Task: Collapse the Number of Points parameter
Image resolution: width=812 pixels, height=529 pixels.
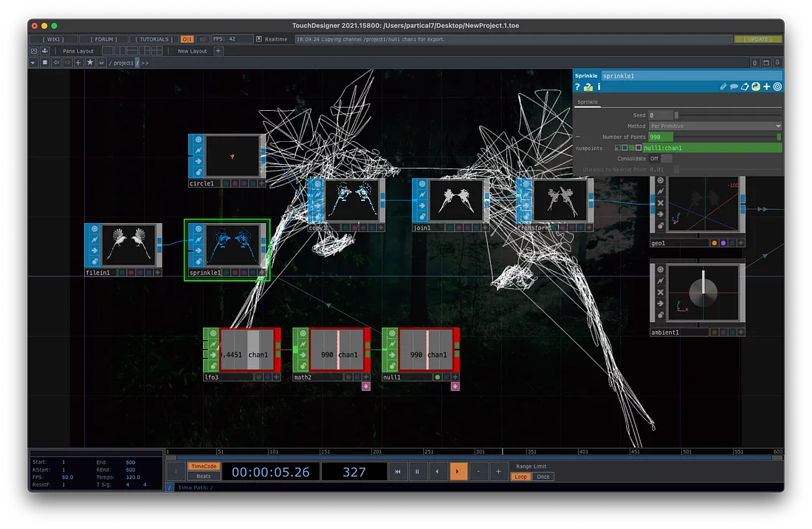Action: 578,137
